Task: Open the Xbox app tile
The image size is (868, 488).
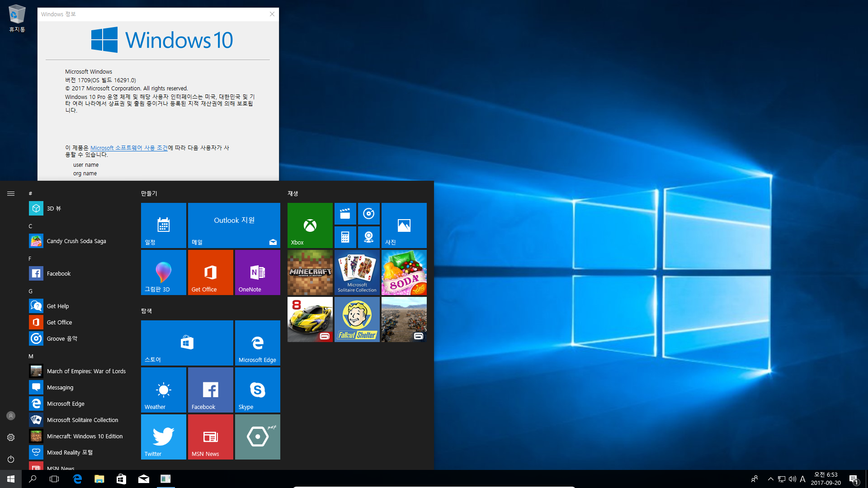Action: 309,225
